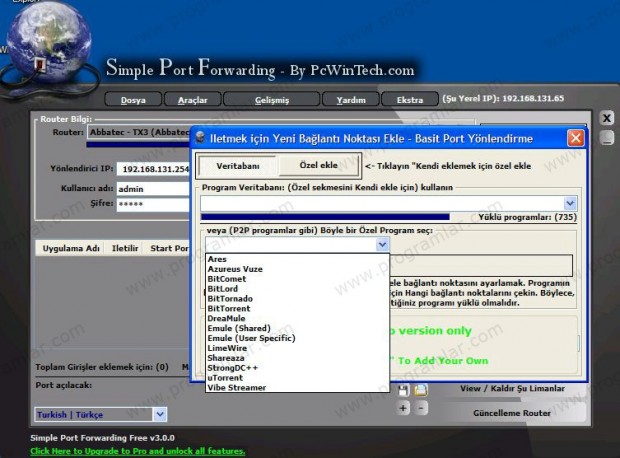The image size is (620, 458).
Task: Choose BitLord in the dropdown list
Action: coord(297,289)
